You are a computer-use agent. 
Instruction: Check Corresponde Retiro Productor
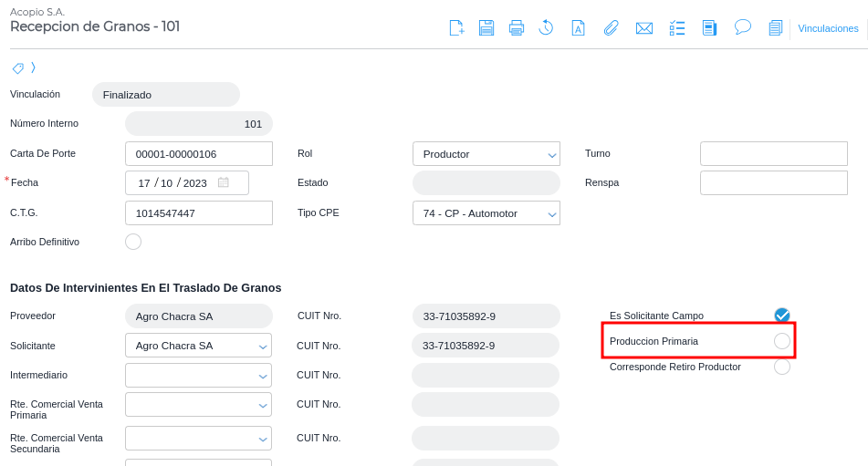[782, 367]
